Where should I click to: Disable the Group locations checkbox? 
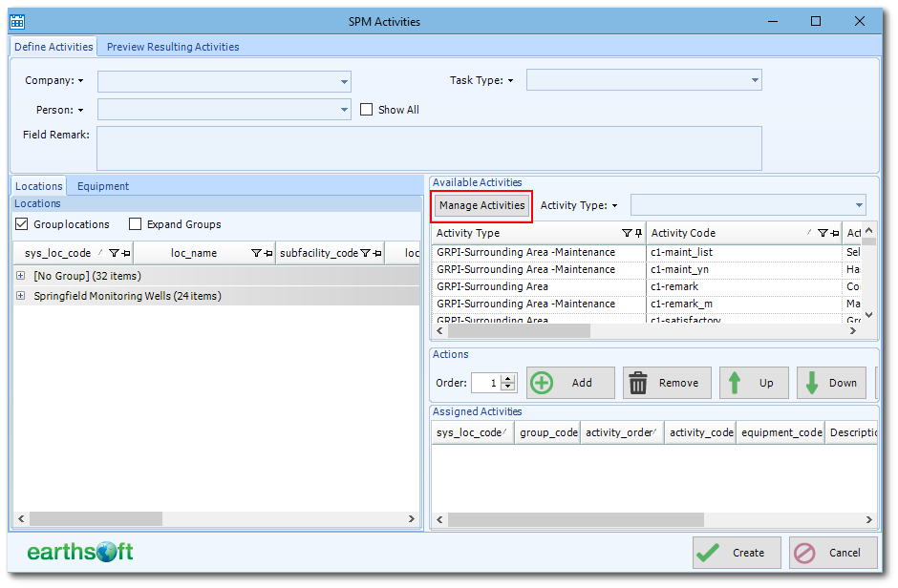22,224
